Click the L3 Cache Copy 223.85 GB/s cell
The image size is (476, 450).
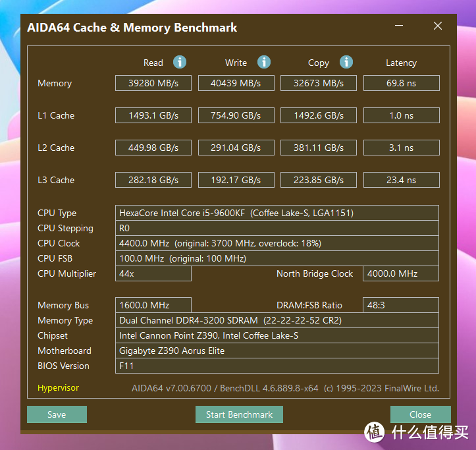coord(319,180)
